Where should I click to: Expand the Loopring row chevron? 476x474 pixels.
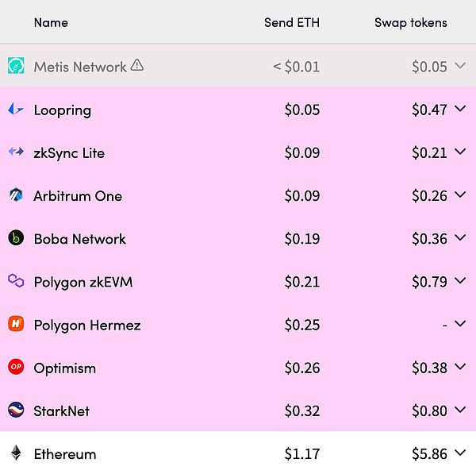point(460,110)
